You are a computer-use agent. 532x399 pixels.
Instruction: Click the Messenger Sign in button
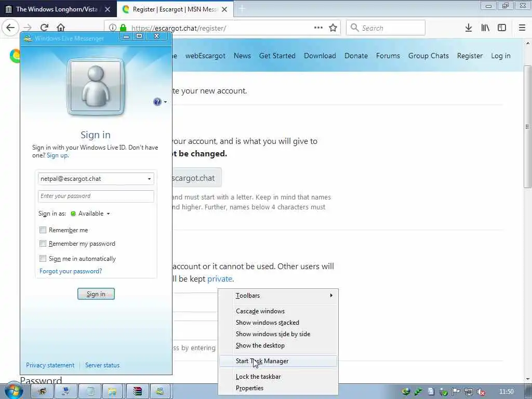tap(96, 294)
